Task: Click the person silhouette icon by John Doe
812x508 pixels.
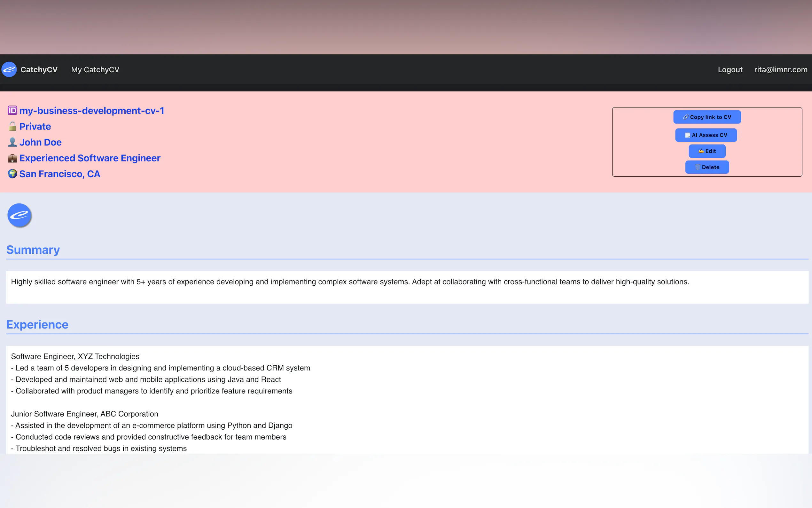Action: click(12, 142)
